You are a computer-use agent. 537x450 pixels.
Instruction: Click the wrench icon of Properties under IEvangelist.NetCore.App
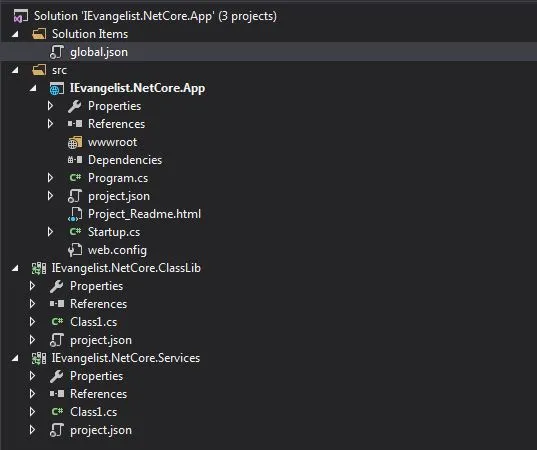coord(75,106)
